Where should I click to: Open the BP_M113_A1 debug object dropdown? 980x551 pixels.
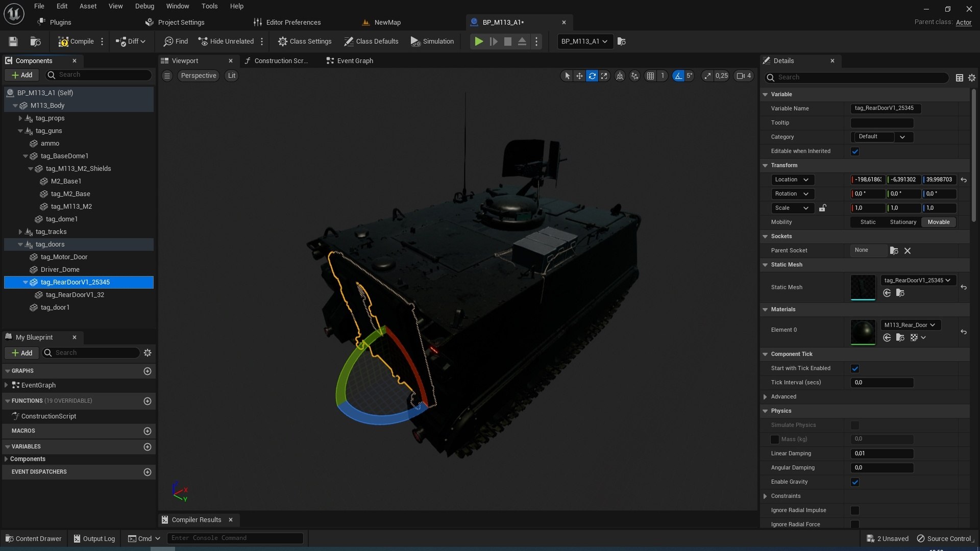click(x=584, y=41)
